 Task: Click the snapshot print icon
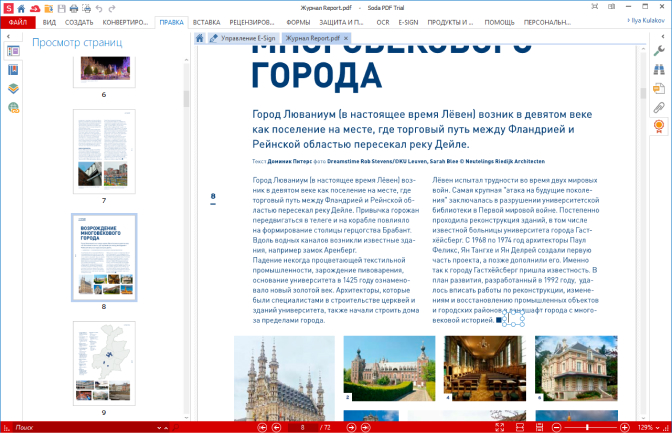pos(87,8)
